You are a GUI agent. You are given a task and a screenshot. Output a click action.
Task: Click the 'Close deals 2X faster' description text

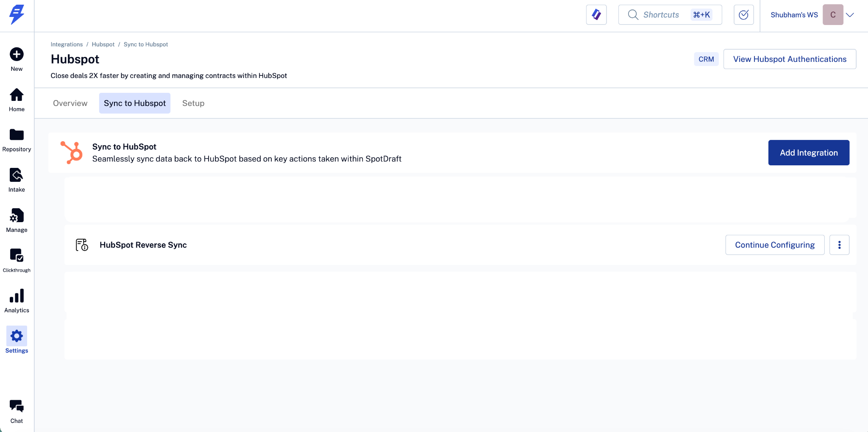[x=169, y=76]
